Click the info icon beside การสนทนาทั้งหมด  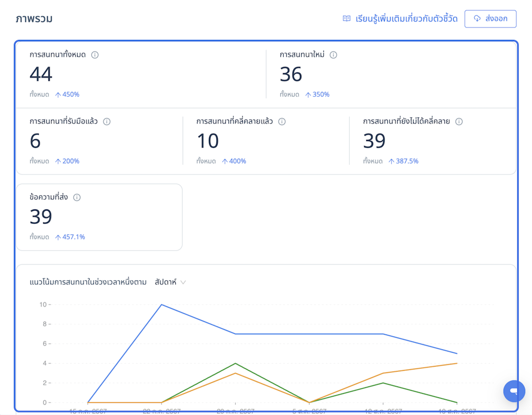click(x=95, y=55)
